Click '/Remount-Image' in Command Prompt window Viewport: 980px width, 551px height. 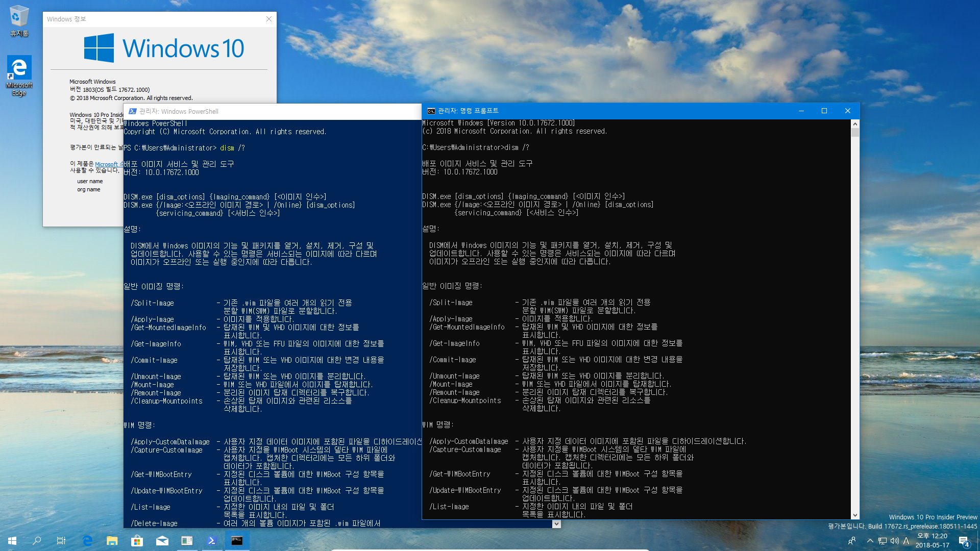pyautogui.click(x=454, y=392)
